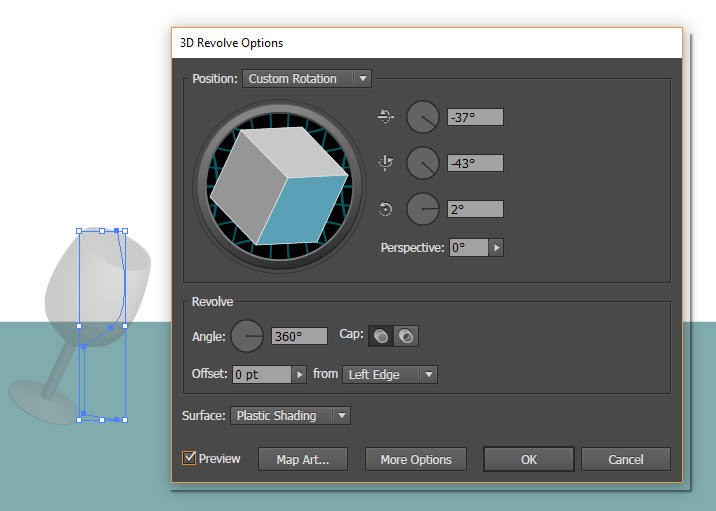716x511 pixels.
Task: Click the Y-axis rotation icon
Action: pyautogui.click(x=386, y=163)
